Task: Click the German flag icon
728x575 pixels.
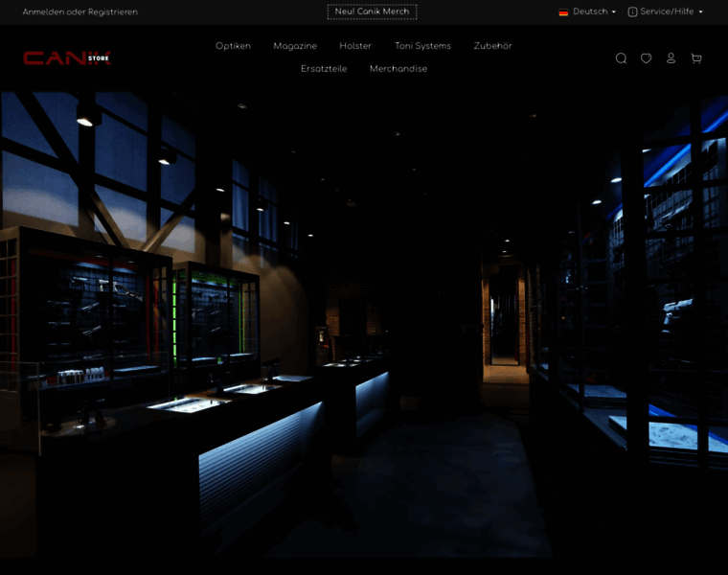Action: click(563, 12)
